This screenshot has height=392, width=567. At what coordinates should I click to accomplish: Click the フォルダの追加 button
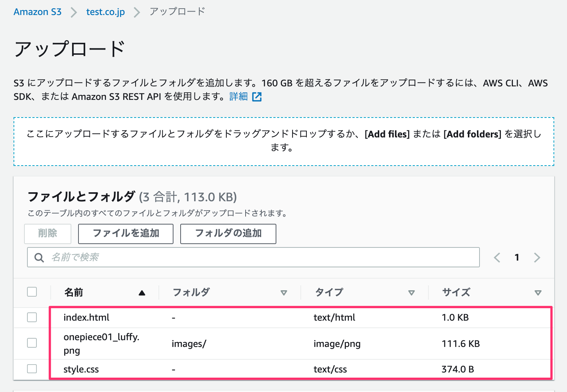tap(228, 234)
